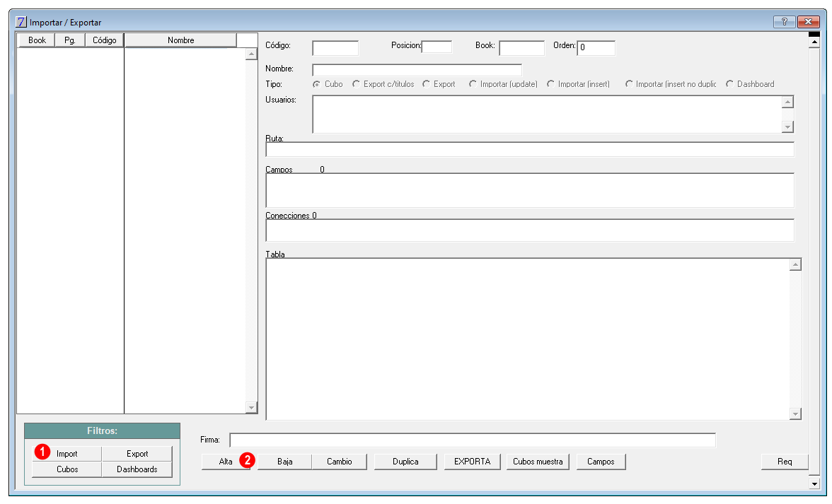
Task: Click into the Nombre text field
Action: [x=417, y=70]
